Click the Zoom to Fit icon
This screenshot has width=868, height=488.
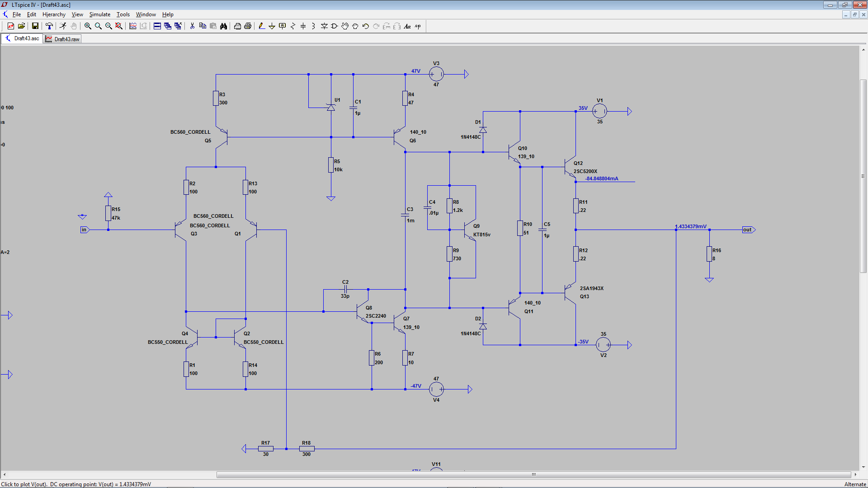(119, 26)
